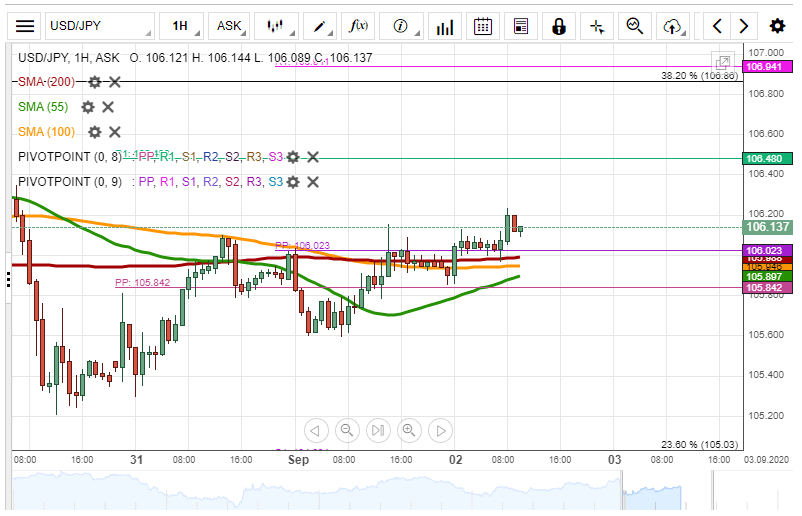
Task: Open chart settings gear in toolbar
Action: 777,26
